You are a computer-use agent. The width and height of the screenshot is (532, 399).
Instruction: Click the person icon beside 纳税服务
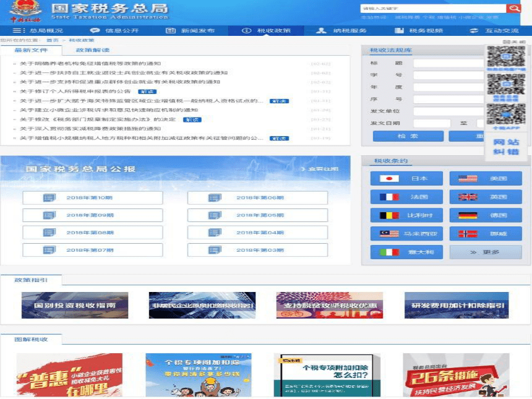pos(321,30)
